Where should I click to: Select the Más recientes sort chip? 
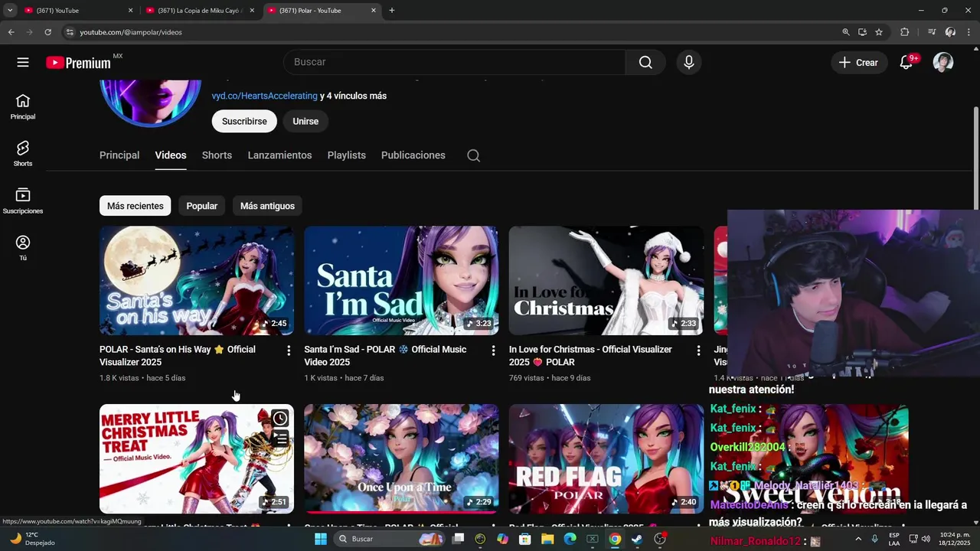(135, 206)
